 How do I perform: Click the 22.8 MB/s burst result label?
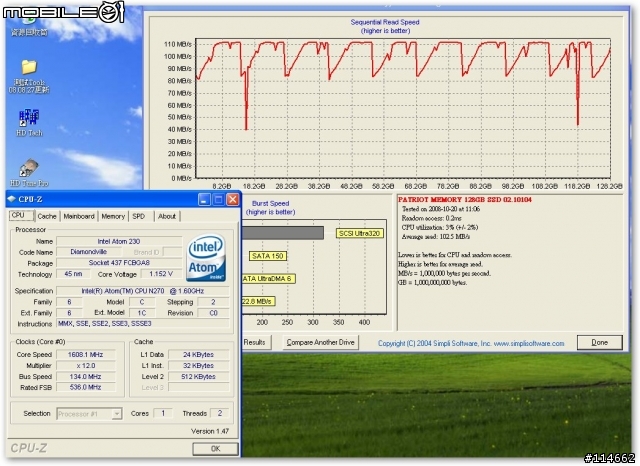(x=258, y=302)
